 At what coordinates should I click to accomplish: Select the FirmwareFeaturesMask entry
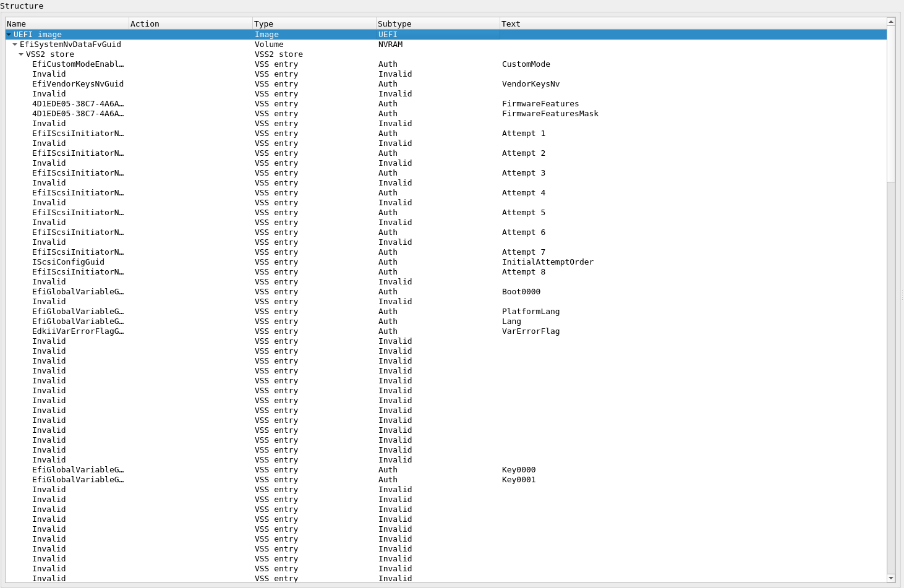point(79,113)
